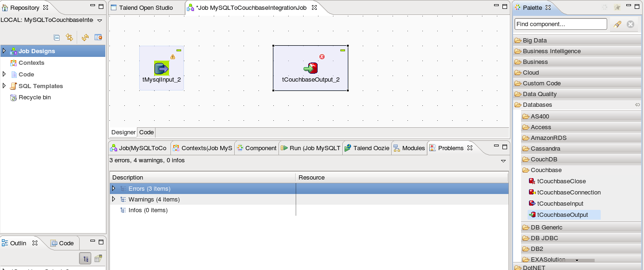Click the Outline tree view icon
This screenshot has width=644, height=270.
coord(85,258)
